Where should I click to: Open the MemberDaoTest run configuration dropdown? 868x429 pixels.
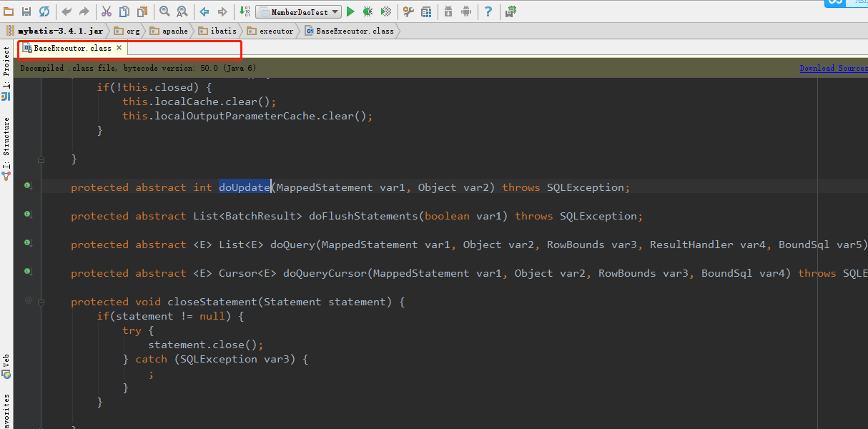coord(297,11)
